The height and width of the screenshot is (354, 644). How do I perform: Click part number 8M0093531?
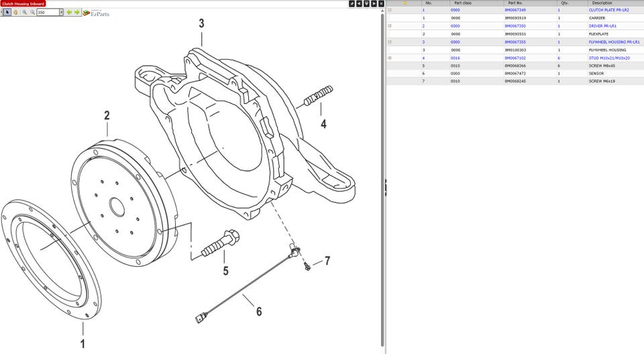[x=515, y=34]
